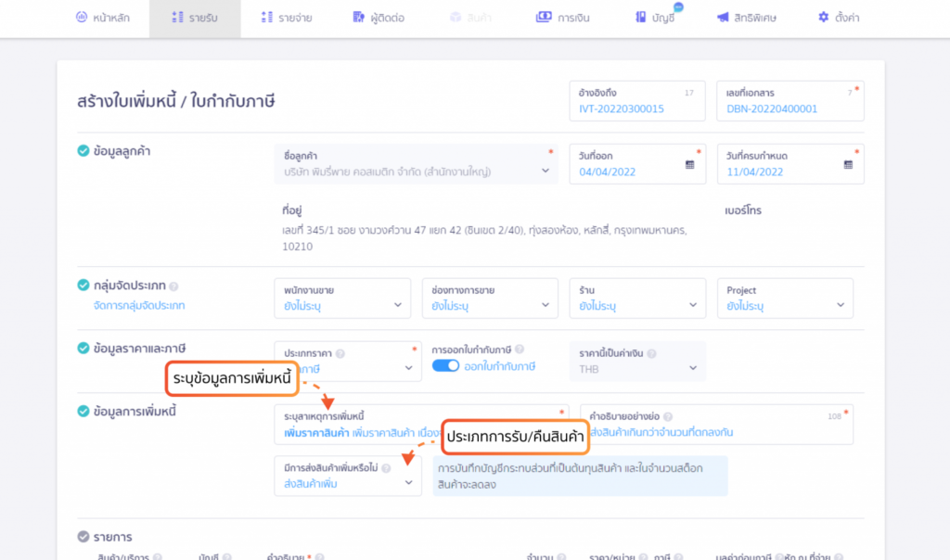950x560 pixels.
Task: Click the help icon beside ราคานี้เป็นค่าเงิน
Action: coord(651,353)
